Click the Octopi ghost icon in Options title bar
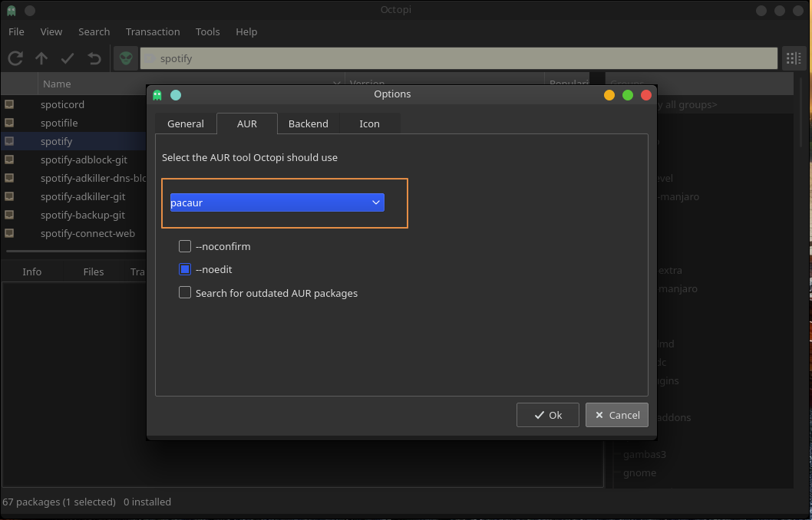 point(157,95)
